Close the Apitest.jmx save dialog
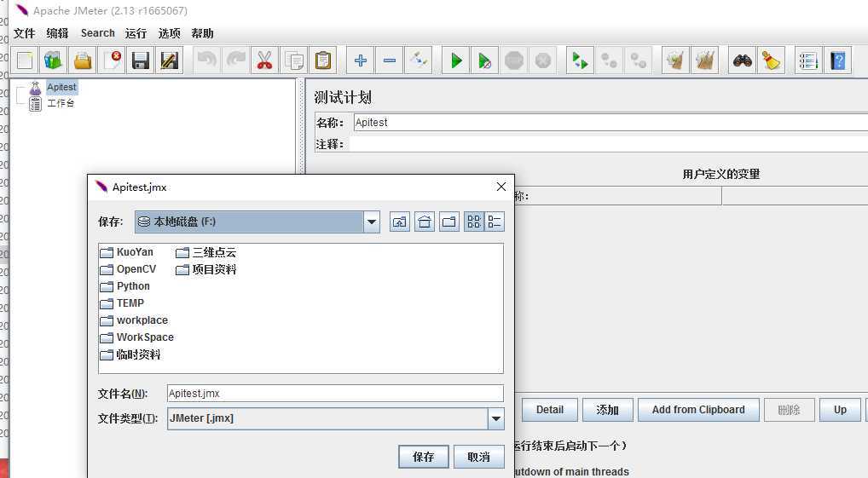The width and height of the screenshot is (868, 478). coord(501,187)
